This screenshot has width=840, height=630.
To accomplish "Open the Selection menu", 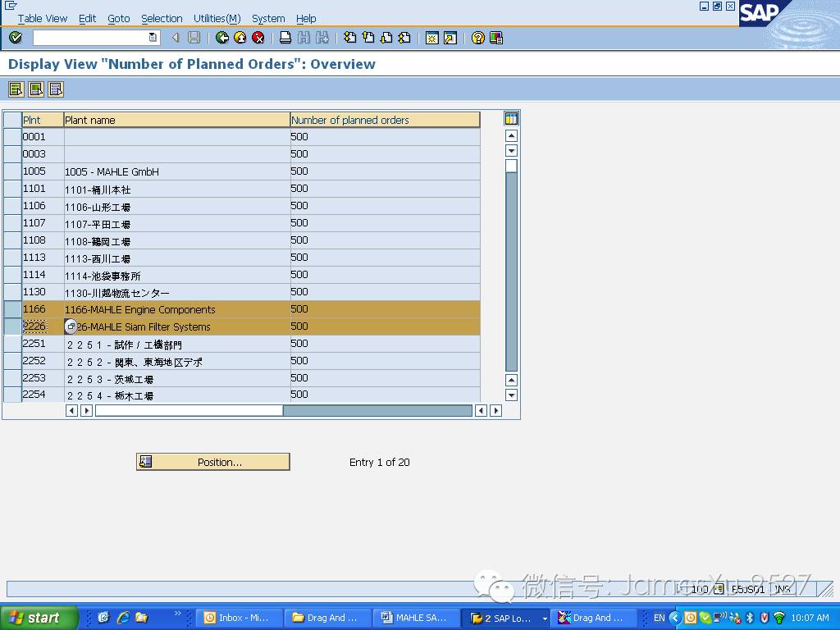I will click(162, 18).
